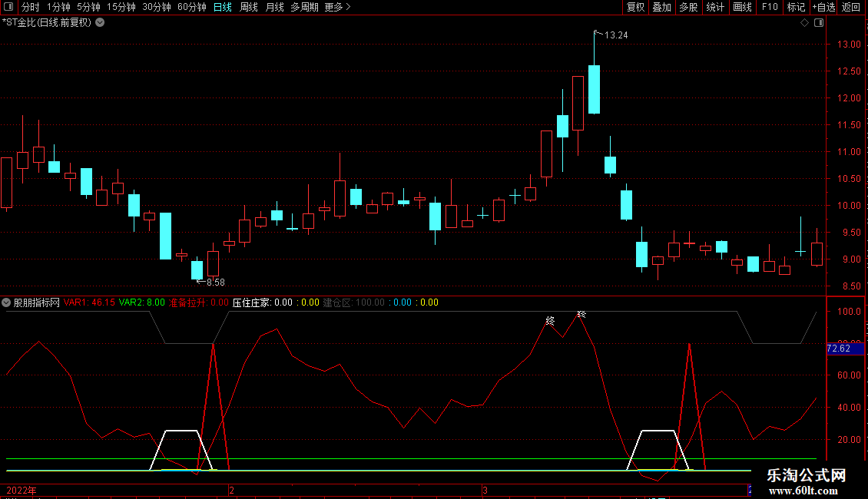Click the diamond icon in chart corner
The height and width of the screenshot is (499, 868).
[805, 23]
